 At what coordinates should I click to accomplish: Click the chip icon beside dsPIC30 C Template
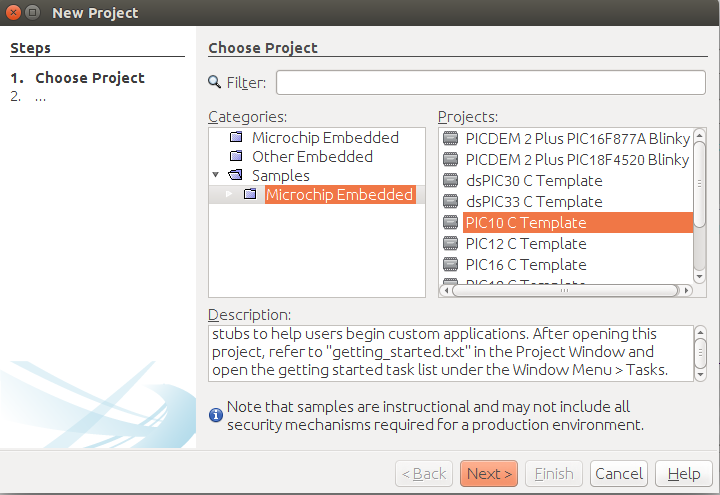[450, 181]
